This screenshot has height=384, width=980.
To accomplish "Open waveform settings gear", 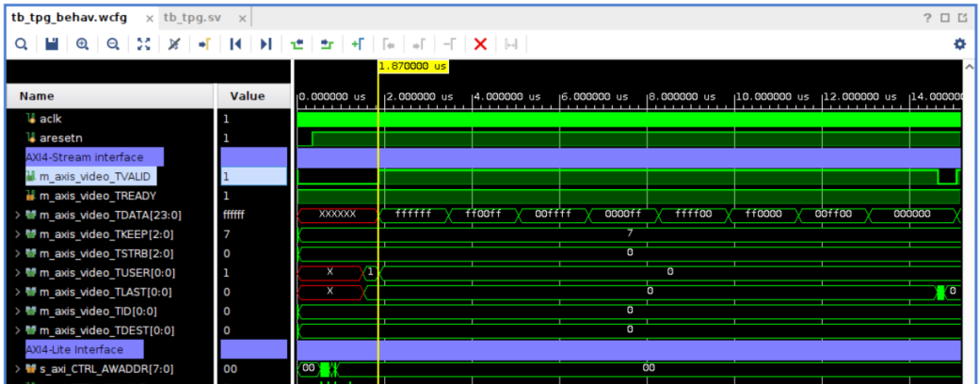I will 959,44.
